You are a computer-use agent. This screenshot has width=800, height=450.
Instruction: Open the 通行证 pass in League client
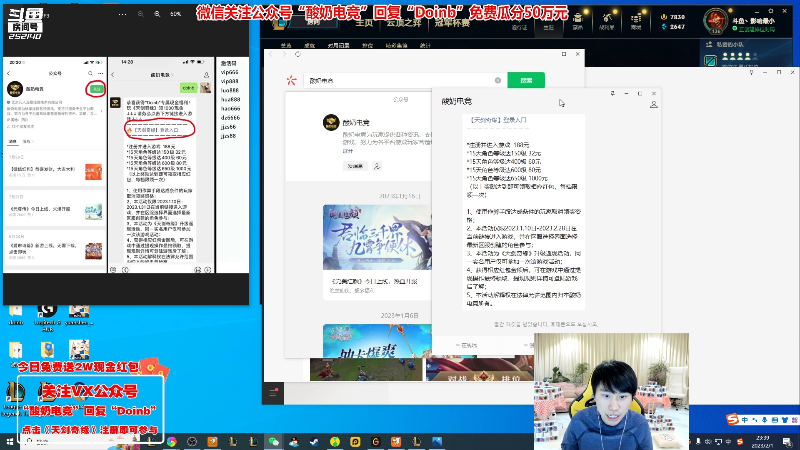519,27
